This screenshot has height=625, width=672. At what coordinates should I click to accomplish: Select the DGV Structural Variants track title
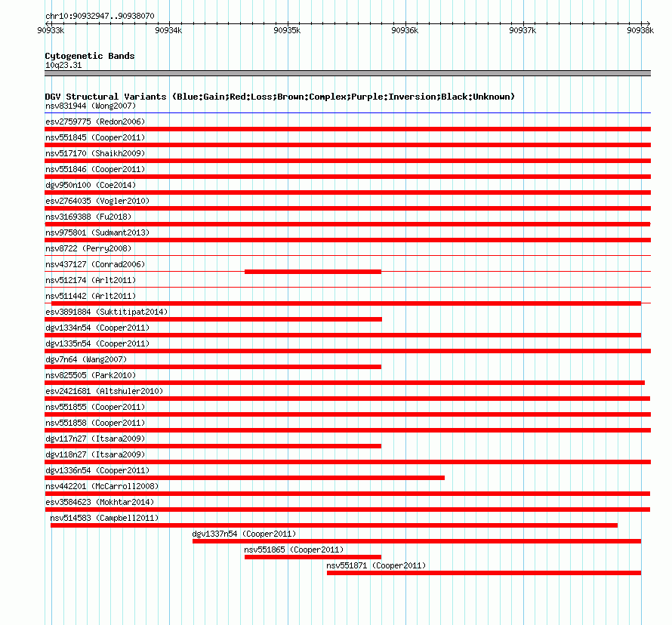pyautogui.click(x=279, y=97)
